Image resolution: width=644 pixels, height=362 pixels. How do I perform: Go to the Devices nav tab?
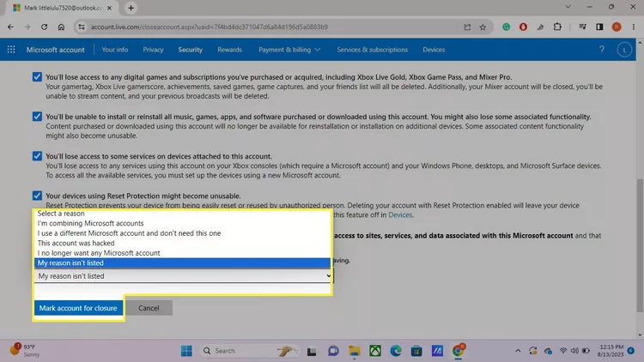pyautogui.click(x=434, y=50)
